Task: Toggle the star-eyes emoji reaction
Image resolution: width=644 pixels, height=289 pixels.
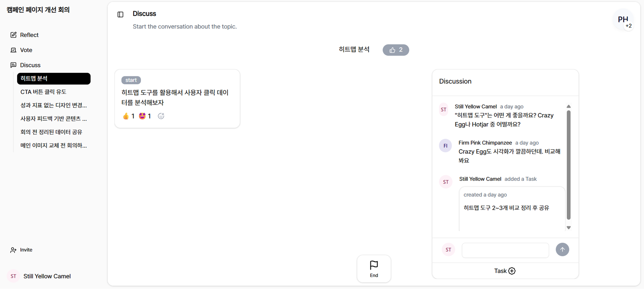Action: [x=145, y=116]
